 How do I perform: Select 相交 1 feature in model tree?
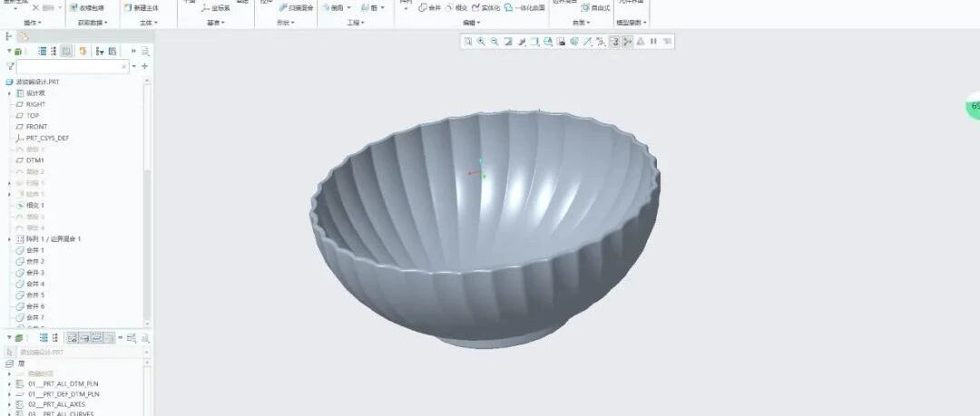[x=35, y=206]
